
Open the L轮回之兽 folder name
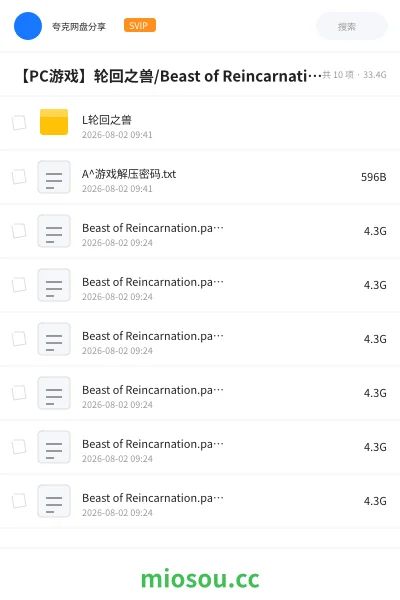coord(107,120)
